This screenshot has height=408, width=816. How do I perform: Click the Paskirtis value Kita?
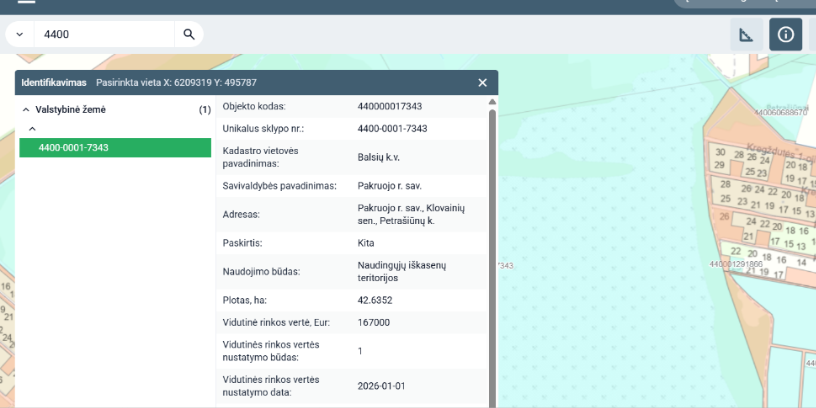[x=366, y=243]
